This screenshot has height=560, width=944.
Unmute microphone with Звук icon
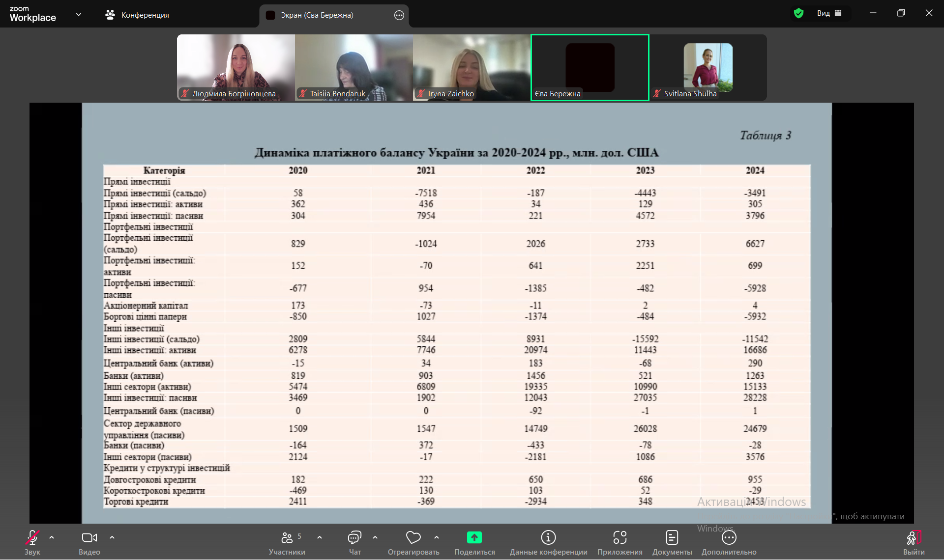(32, 538)
